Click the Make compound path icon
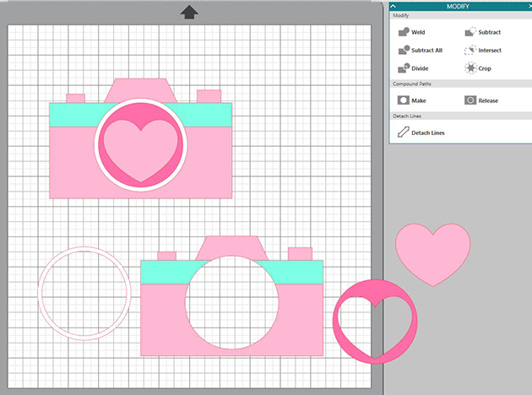 [x=404, y=100]
